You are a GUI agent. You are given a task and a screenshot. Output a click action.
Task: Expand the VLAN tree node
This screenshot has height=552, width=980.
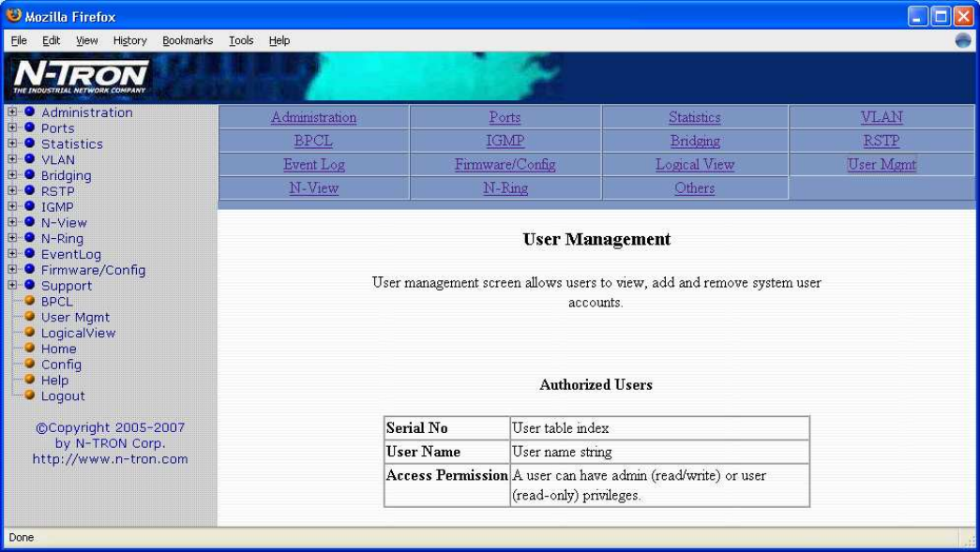click(x=12, y=160)
